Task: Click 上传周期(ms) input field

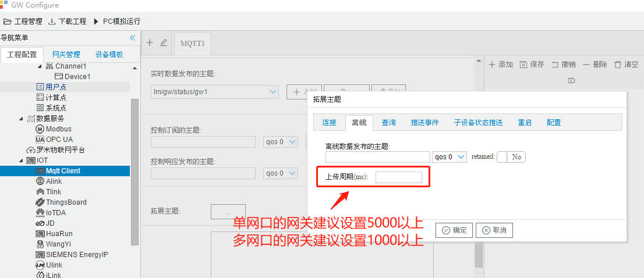Action: pyautogui.click(x=399, y=177)
